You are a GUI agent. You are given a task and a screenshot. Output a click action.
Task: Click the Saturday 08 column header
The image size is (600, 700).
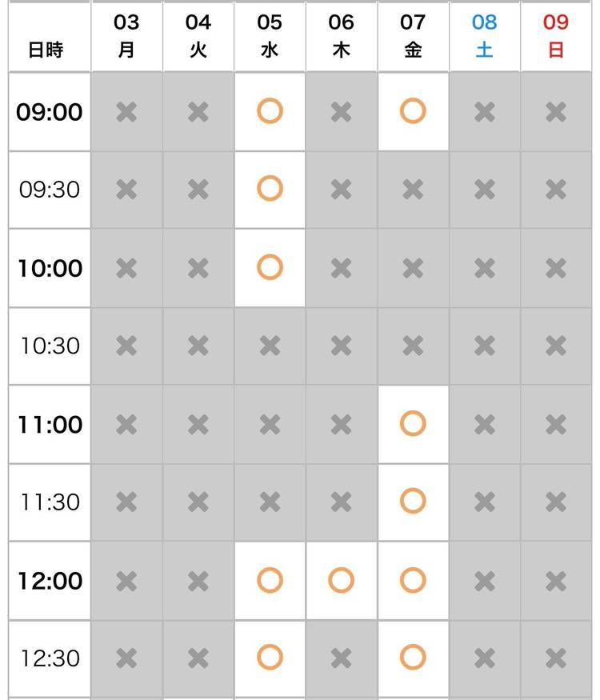(484, 36)
